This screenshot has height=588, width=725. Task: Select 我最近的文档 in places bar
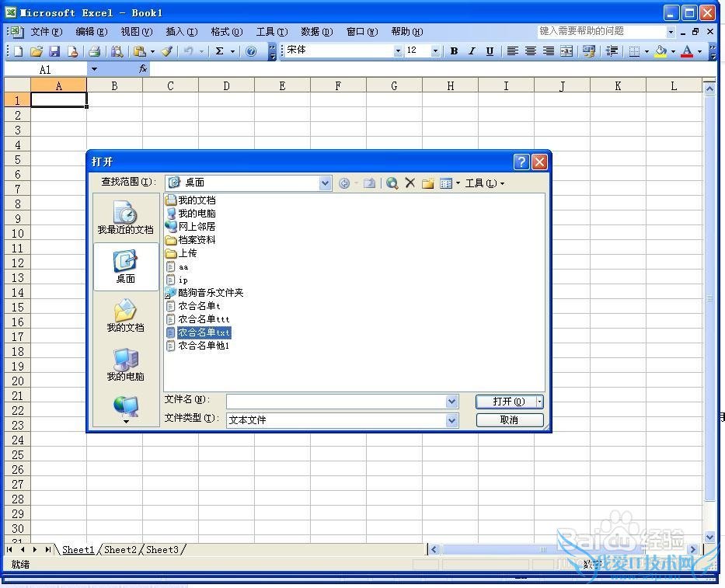click(x=125, y=217)
